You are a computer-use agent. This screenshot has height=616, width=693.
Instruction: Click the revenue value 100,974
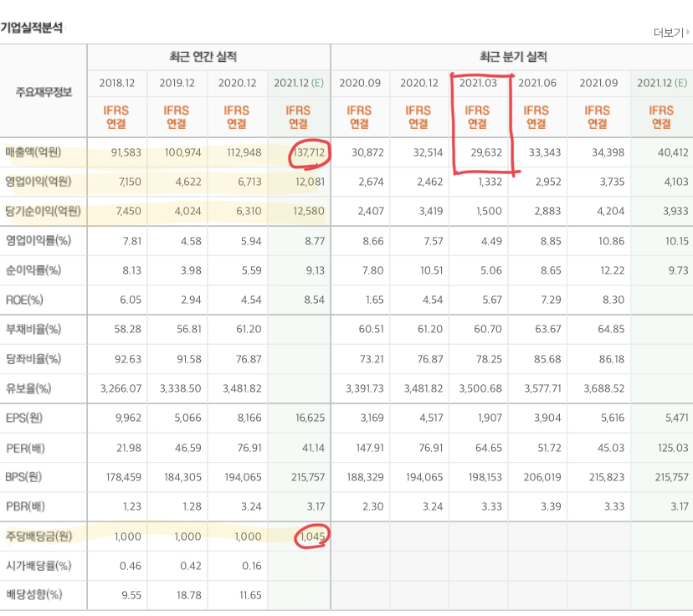pyautogui.click(x=183, y=152)
